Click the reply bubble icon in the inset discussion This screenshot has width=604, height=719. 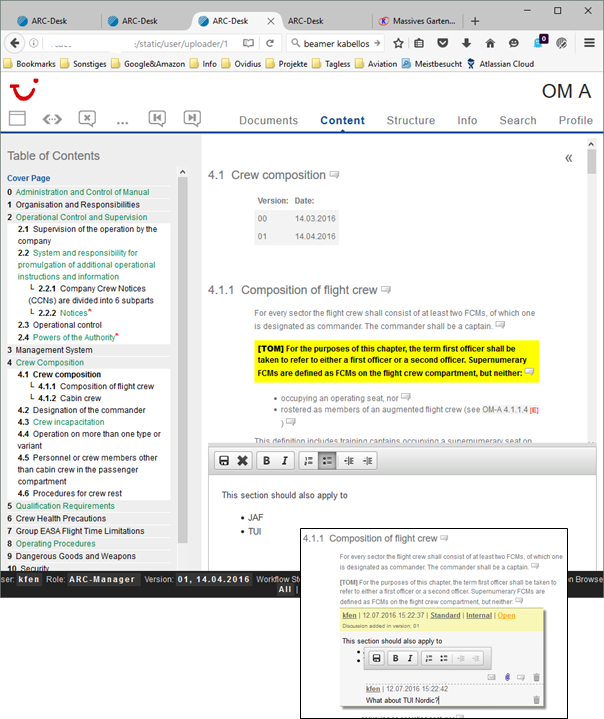[x=521, y=677]
